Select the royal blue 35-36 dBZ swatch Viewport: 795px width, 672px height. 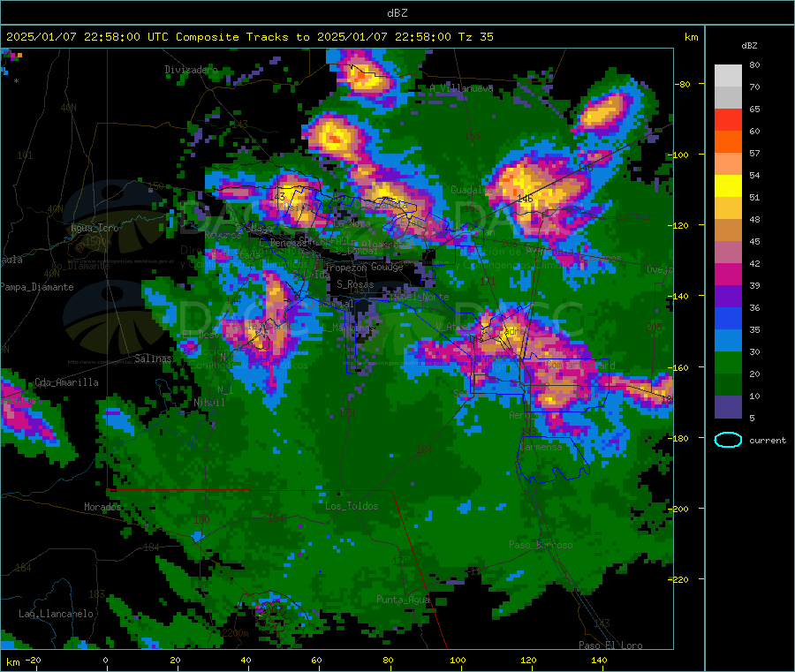click(728, 318)
